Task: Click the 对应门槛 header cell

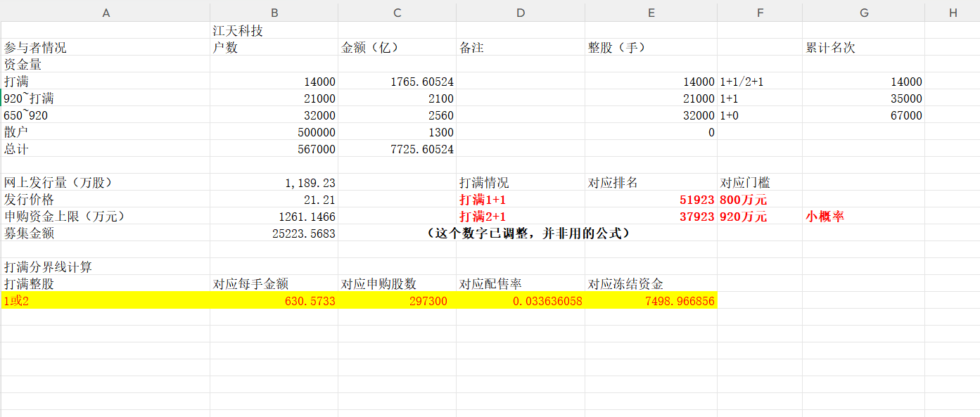Action: [760, 183]
